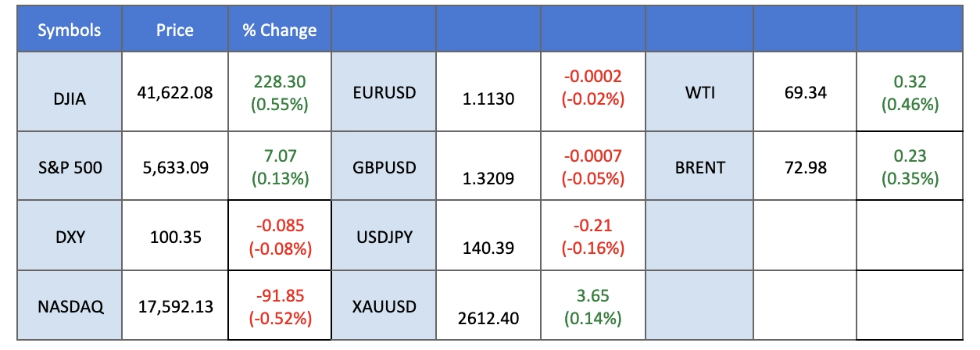Viewport: 980px width, 350px height.
Task: Click DJIA price 41,622.08
Action: [x=174, y=94]
